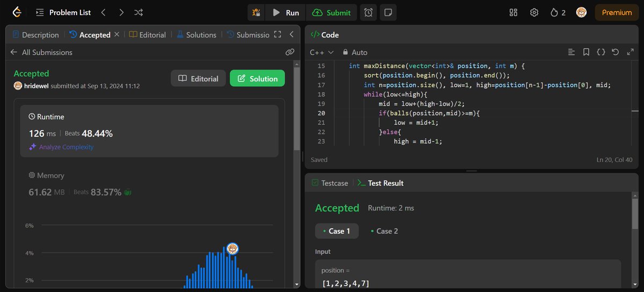
Task: Open the LeetCode logo home link
Action: point(17,12)
